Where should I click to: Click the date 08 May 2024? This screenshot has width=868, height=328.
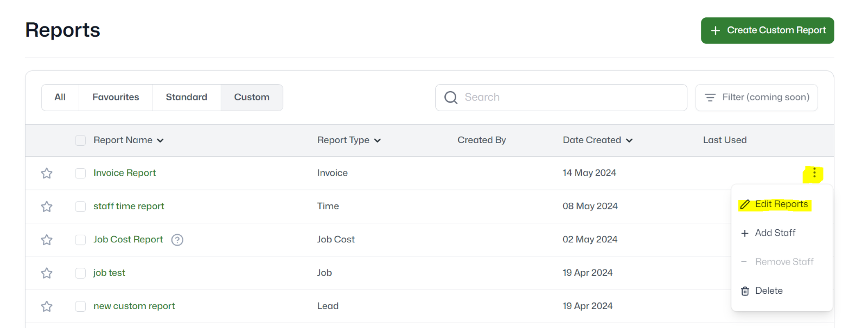tap(590, 207)
